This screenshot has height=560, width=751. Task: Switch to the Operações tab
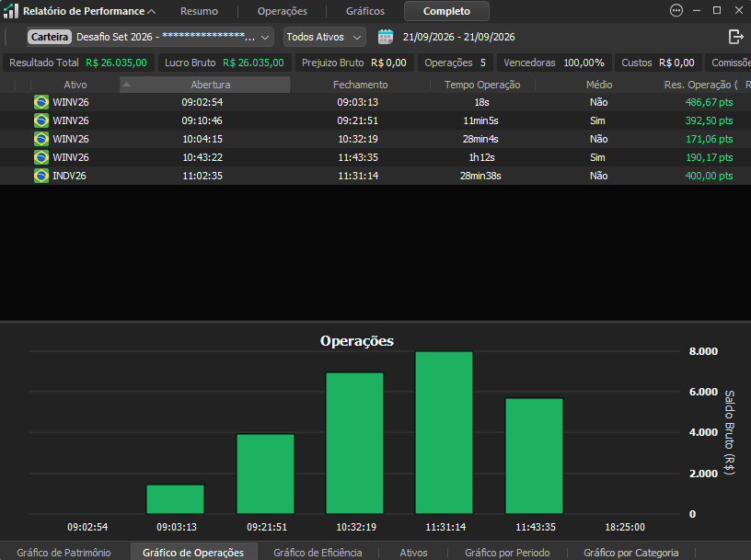283,11
